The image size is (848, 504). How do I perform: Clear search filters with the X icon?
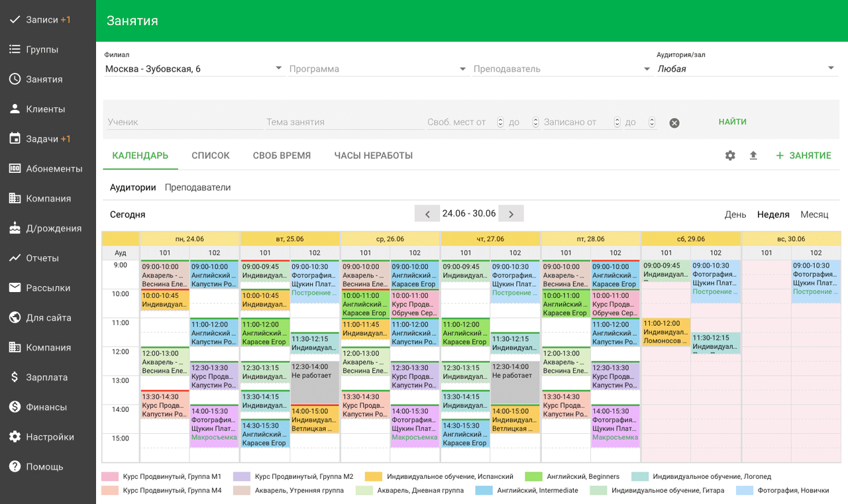pyautogui.click(x=674, y=123)
